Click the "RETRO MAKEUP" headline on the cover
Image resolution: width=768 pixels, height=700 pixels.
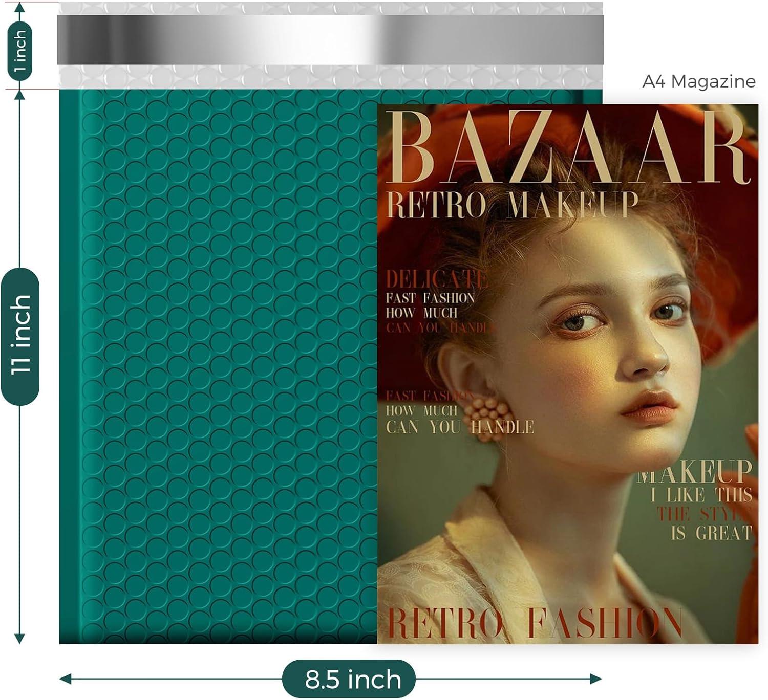(512, 205)
